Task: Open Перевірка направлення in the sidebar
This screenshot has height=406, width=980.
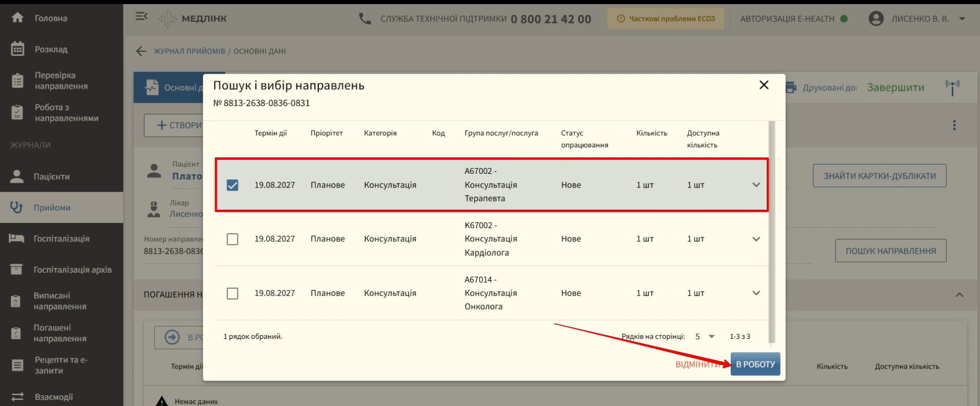Action: click(61, 80)
